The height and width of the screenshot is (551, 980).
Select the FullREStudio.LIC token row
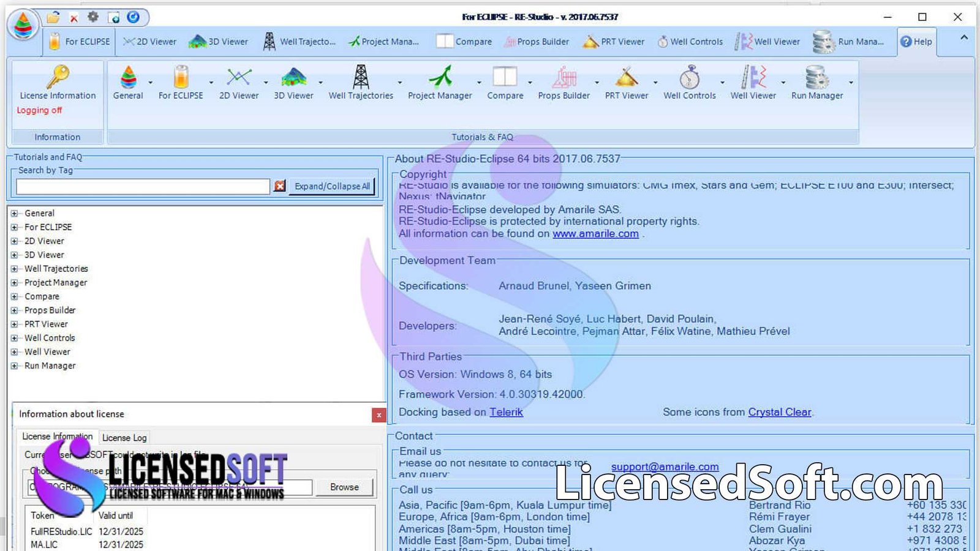point(87,531)
